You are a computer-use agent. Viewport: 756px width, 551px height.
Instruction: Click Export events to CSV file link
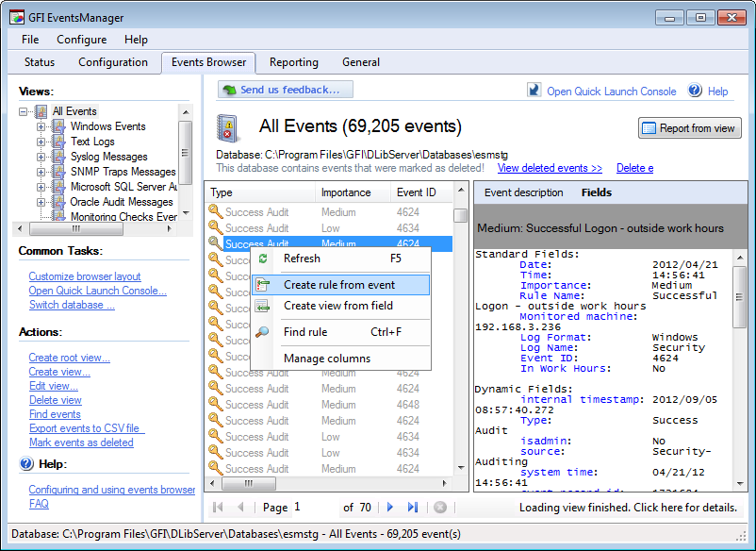click(x=87, y=428)
